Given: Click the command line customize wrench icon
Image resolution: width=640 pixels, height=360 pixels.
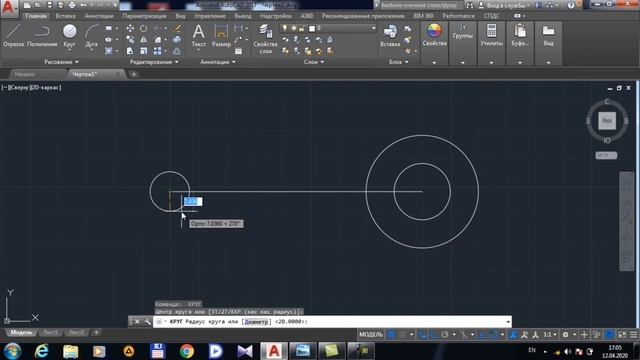Looking at the screenshot, I should point(147,322).
